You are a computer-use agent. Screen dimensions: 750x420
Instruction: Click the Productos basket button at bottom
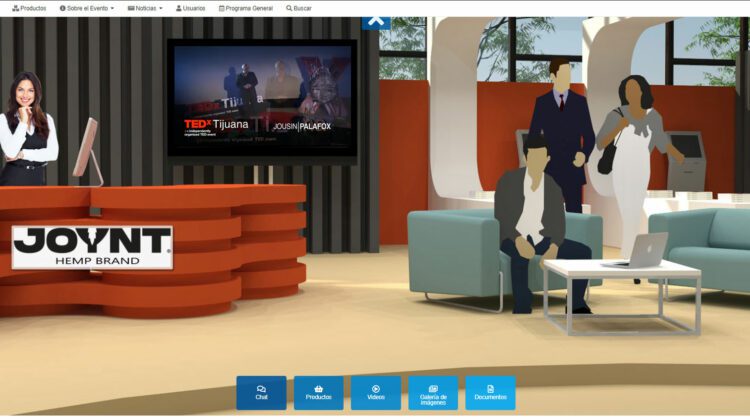(x=318, y=393)
